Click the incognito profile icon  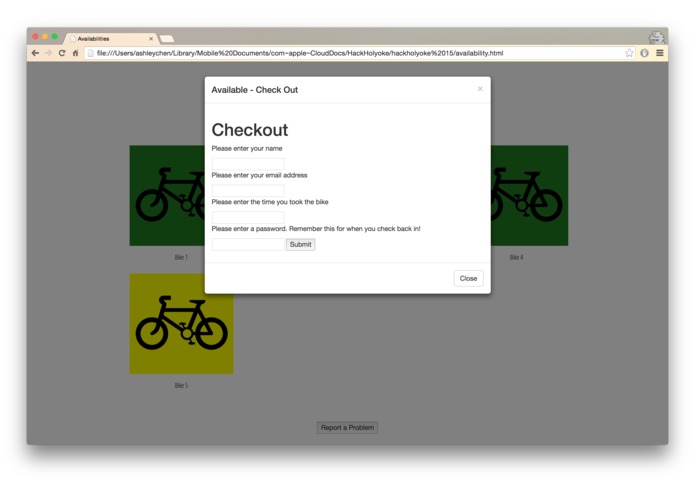point(656,38)
